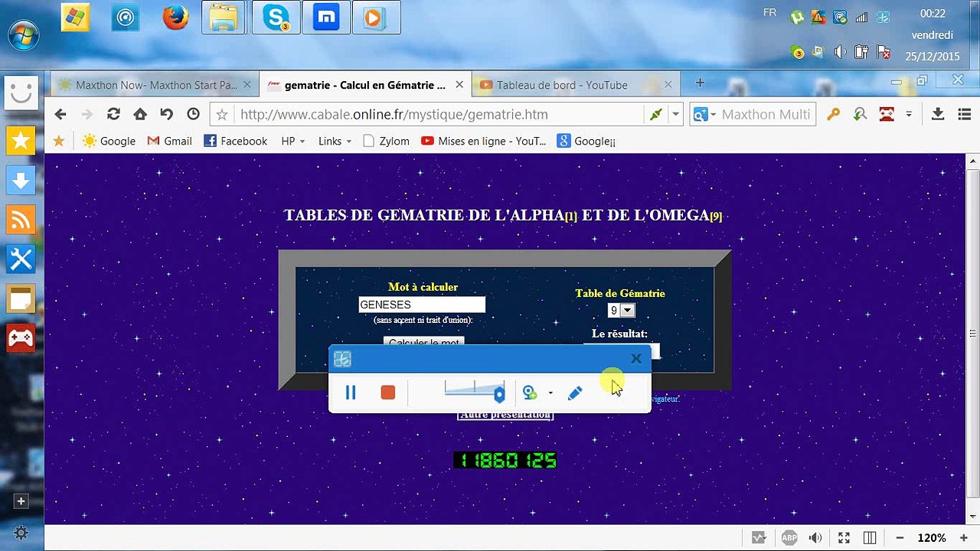
Task: Open the Google bookmark
Action: pos(109,141)
